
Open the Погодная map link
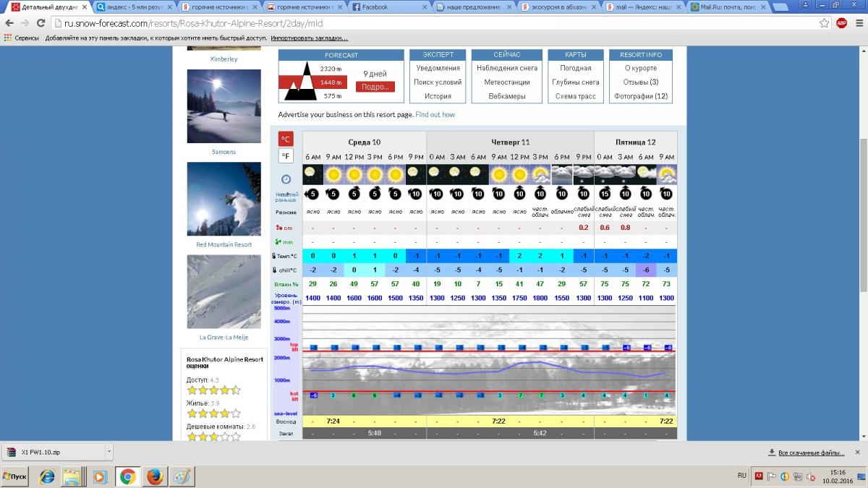point(576,68)
